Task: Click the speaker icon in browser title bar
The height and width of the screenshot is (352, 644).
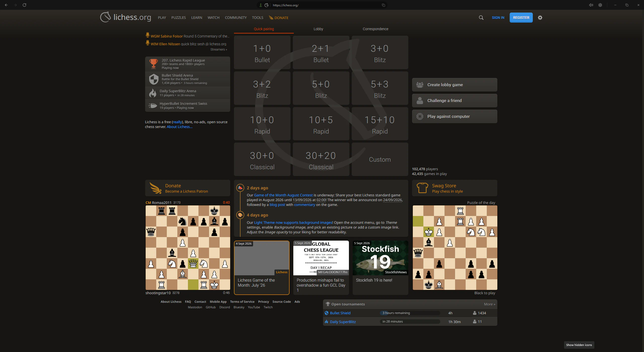Action: point(591,5)
